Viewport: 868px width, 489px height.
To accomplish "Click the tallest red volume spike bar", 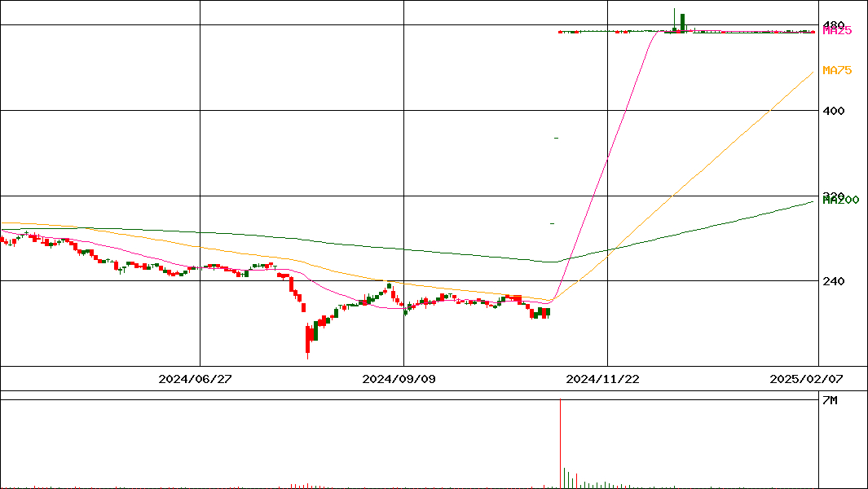I will point(560,443).
